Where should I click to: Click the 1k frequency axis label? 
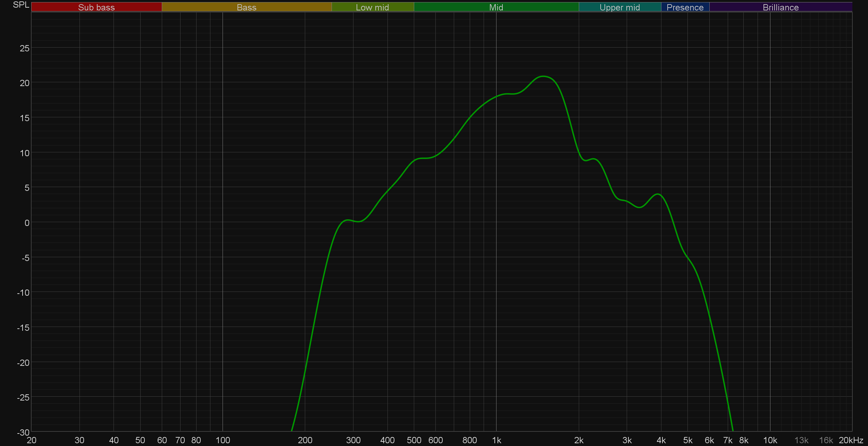point(496,440)
